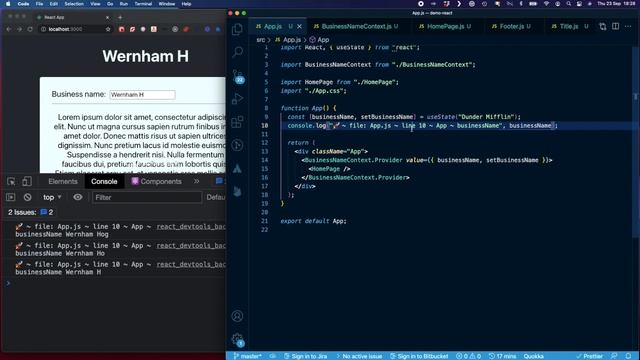Open the Help menu in macOS menu bar
This screenshot has height=360, width=640.
pos(186,4)
